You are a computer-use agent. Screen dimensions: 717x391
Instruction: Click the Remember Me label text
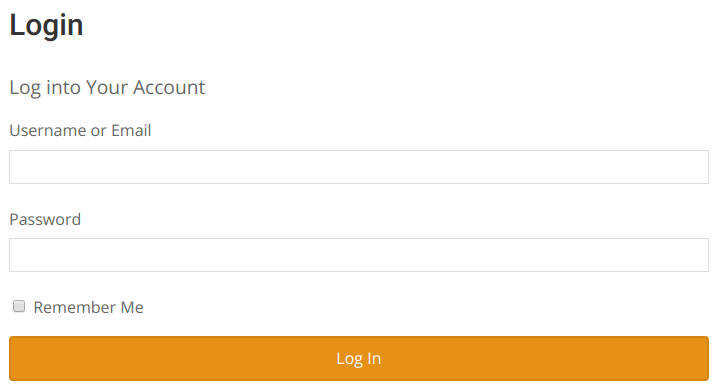coord(88,307)
